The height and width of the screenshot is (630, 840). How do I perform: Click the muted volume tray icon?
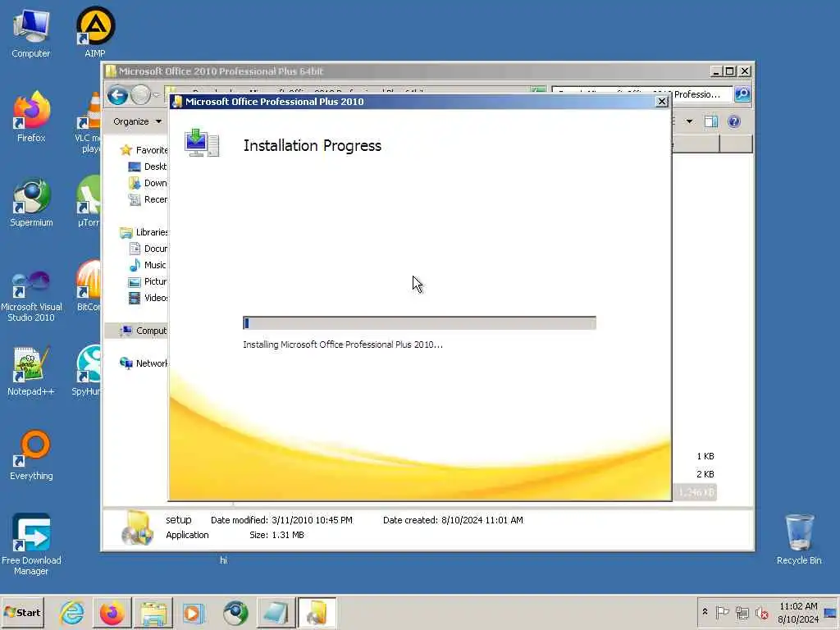(x=762, y=613)
